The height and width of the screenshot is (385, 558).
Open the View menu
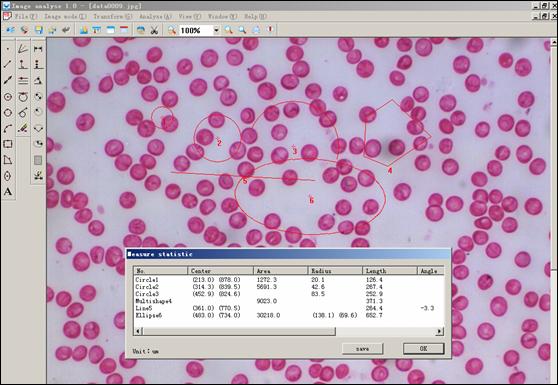pos(190,16)
